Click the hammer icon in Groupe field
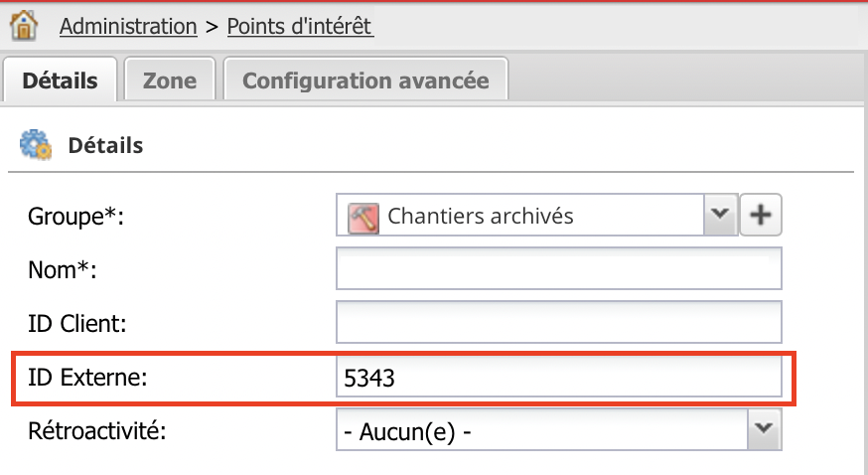 pyautogui.click(x=362, y=216)
